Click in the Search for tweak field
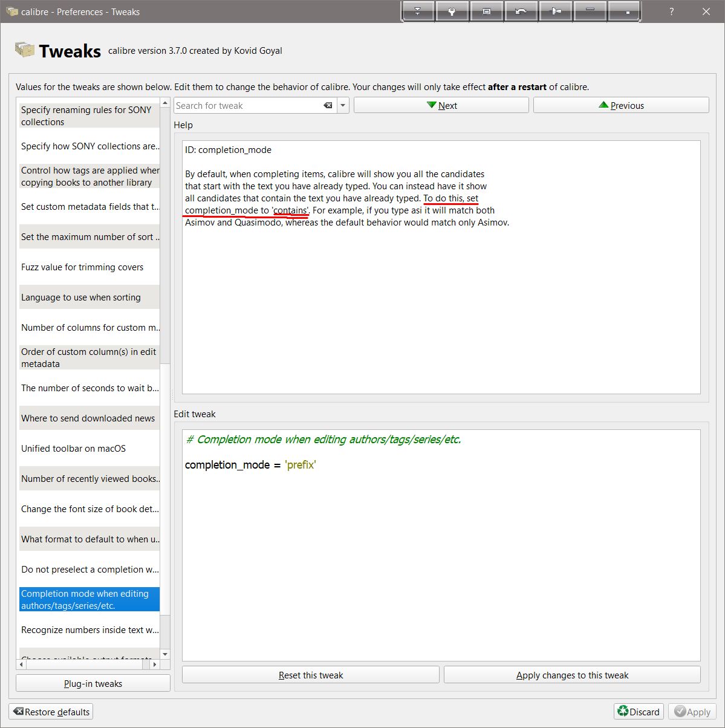Image resolution: width=725 pixels, height=728 pixels. click(x=248, y=105)
